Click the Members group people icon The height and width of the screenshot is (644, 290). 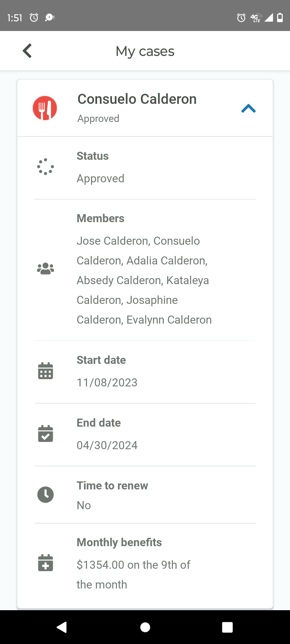coord(46,268)
